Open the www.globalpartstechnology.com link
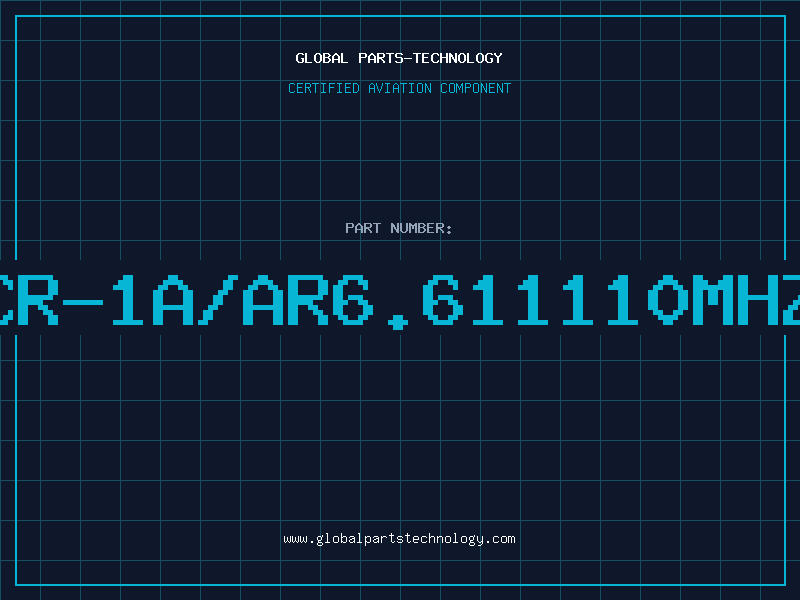Viewport: 800px width, 600px height. tap(399, 539)
